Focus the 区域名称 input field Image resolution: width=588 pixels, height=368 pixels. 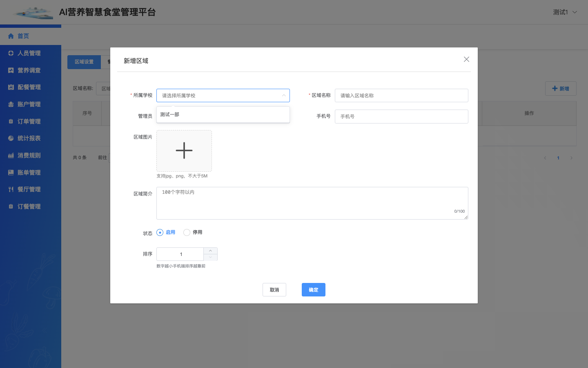click(401, 95)
